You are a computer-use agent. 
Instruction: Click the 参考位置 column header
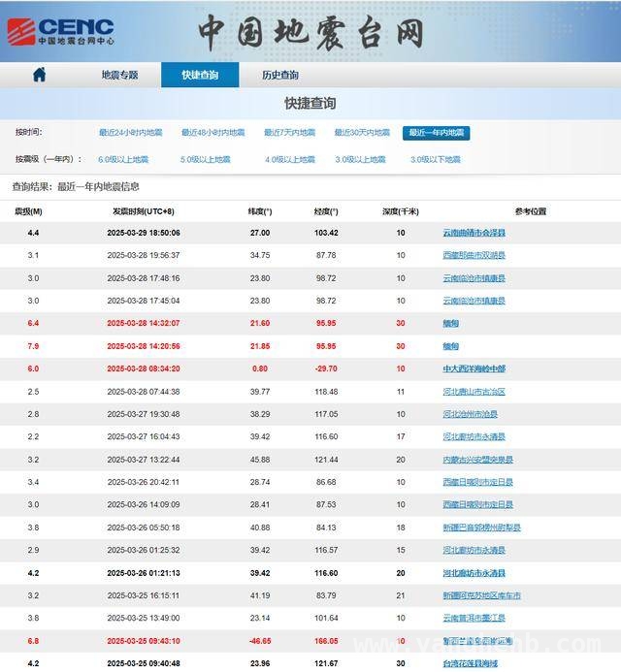coord(531,211)
